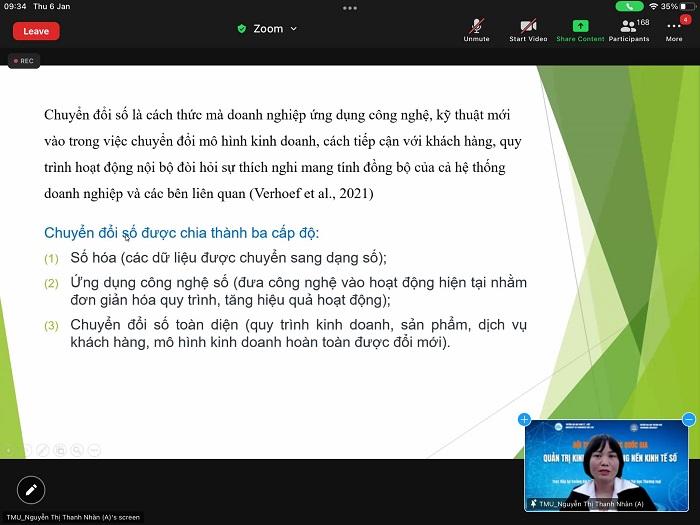700x525 pixels.
Task: Tap the shared screen owner label
Action: (70, 517)
